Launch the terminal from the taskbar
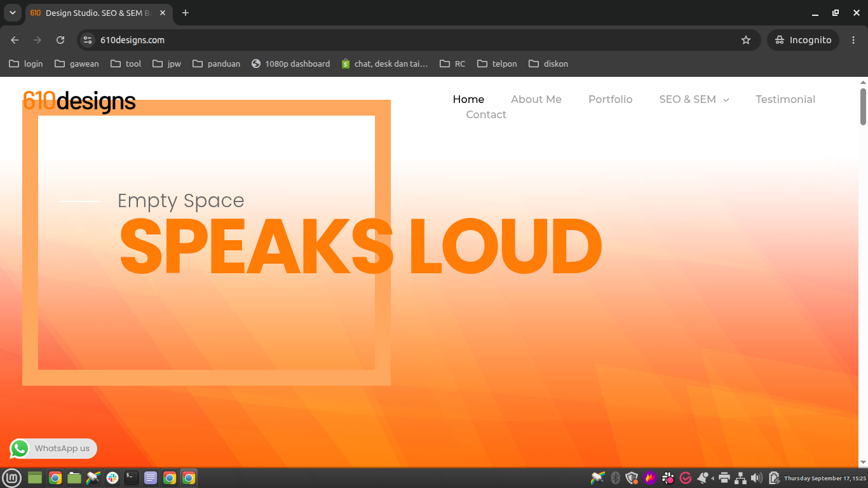 click(132, 478)
